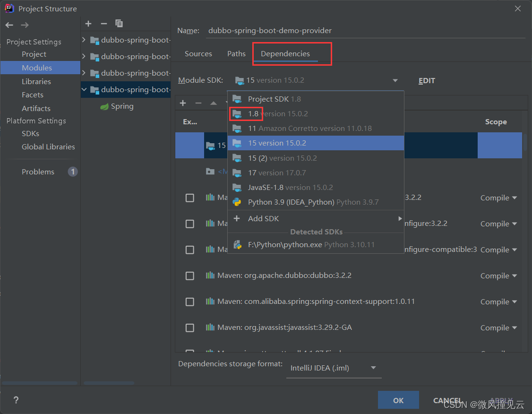
Task: Add a new module with plus icon
Action: pos(88,24)
